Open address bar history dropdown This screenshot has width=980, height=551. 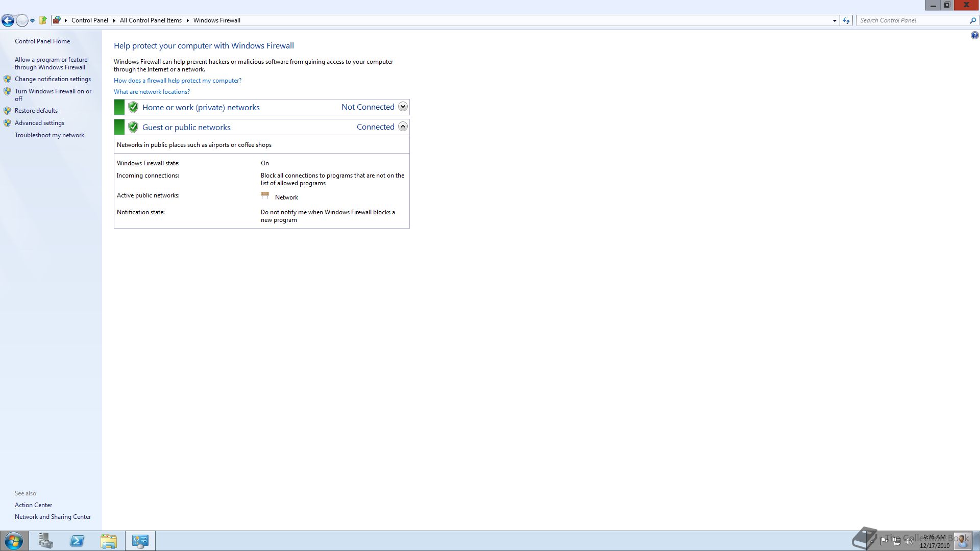(x=835, y=20)
